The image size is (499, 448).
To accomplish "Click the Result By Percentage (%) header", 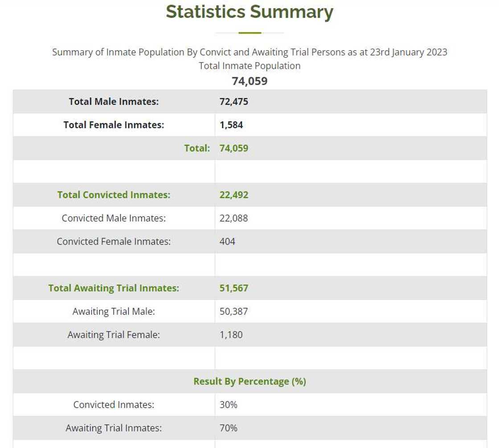I will coord(250,382).
